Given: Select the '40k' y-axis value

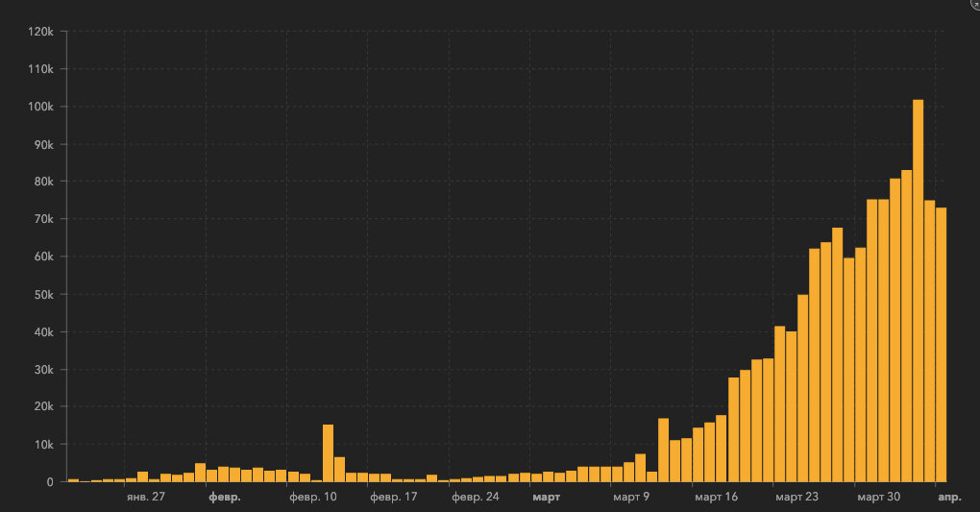Looking at the screenshot, I should pyautogui.click(x=44, y=332).
